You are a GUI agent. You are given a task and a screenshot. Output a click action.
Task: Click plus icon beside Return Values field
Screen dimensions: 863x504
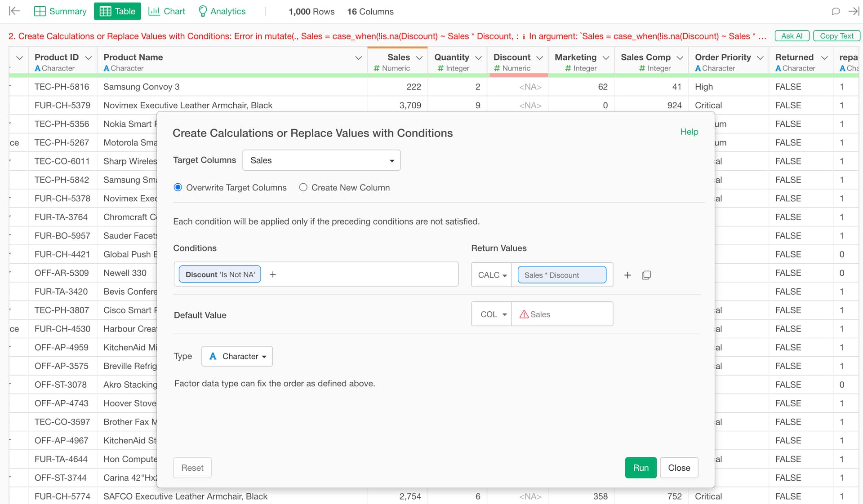pyautogui.click(x=627, y=275)
